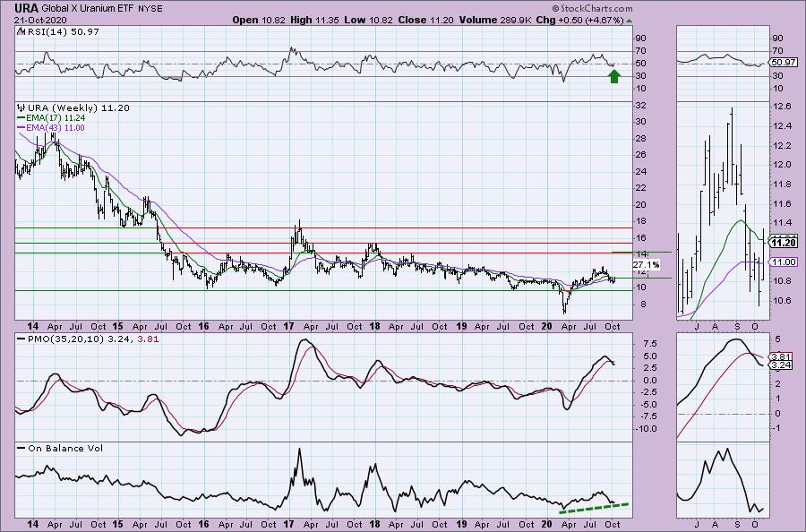Click the green up-triangle next to Chg value
Viewport: 806px width, 532px height.
click(x=630, y=21)
